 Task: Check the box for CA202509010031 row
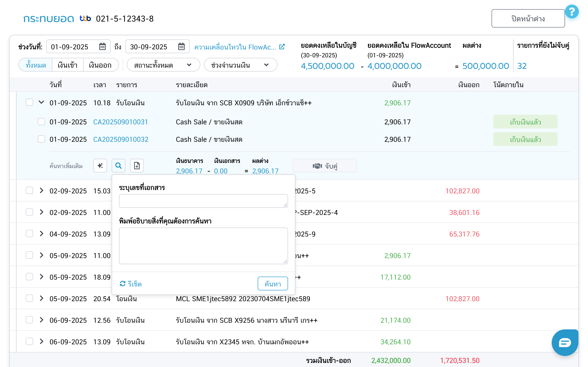pos(41,122)
